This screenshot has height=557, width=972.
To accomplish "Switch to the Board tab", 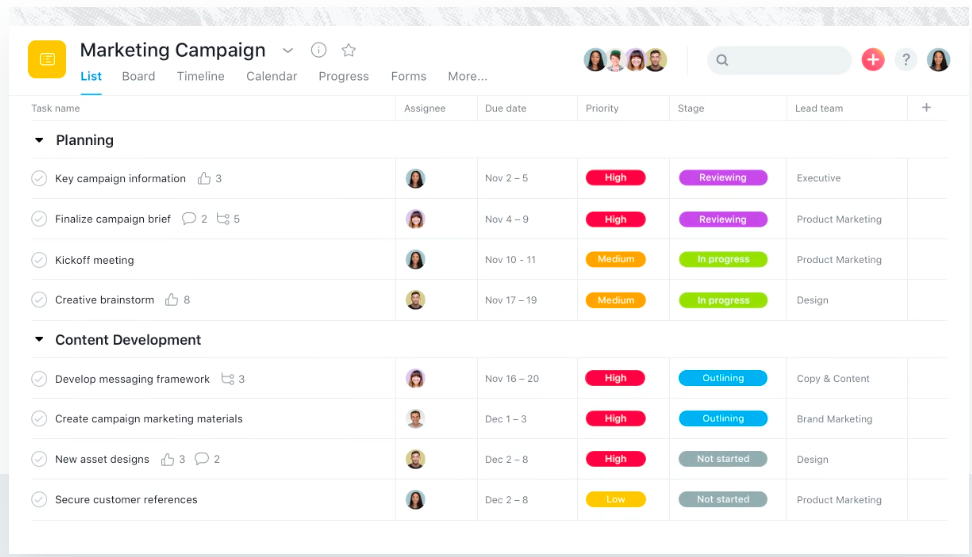I will click(138, 76).
